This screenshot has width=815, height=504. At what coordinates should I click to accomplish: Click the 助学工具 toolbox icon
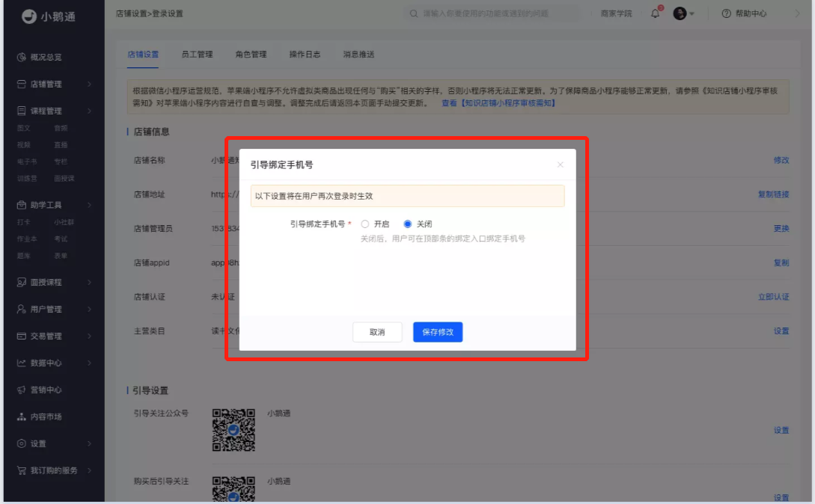21,205
